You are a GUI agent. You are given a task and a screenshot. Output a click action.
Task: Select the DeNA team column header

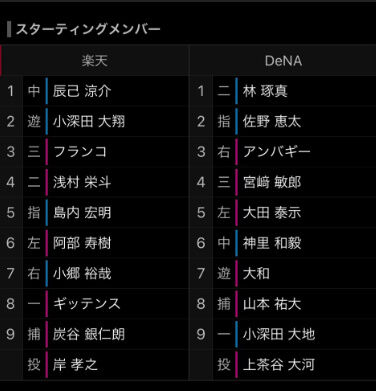click(x=283, y=61)
